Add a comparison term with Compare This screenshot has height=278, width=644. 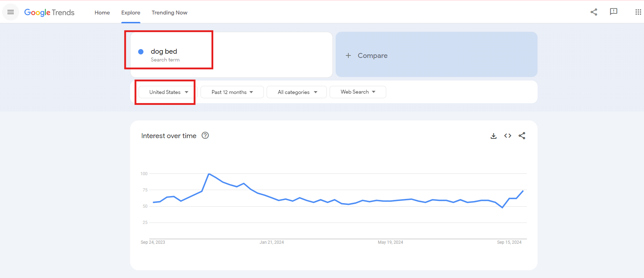pyautogui.click(x=436, y=54)
